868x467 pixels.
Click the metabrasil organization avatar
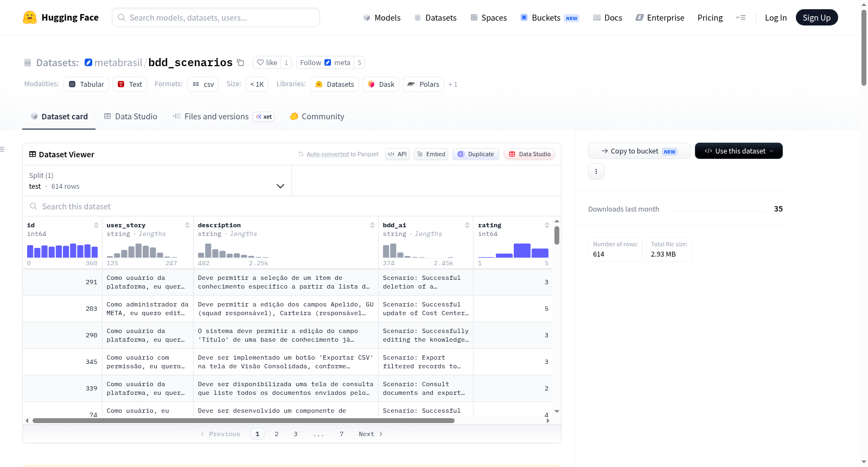point(88,62)
